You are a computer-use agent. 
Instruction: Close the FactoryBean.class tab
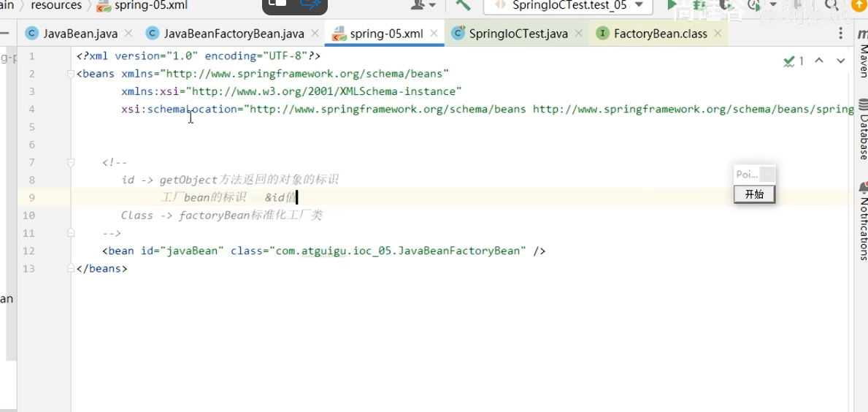pos(718,33)
